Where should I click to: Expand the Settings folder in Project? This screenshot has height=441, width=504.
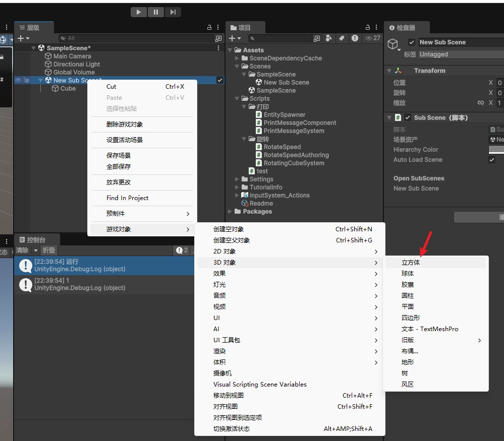tap(237, 179)
